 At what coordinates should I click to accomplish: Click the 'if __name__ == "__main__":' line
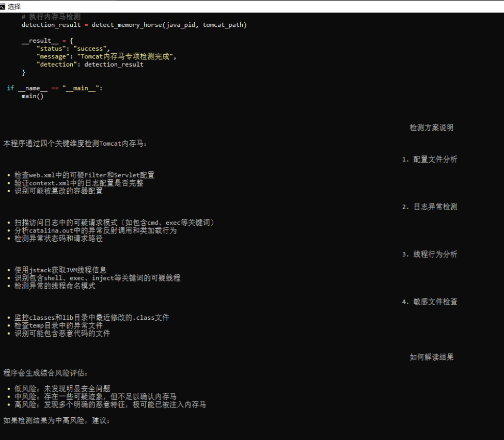coord(55,88)
